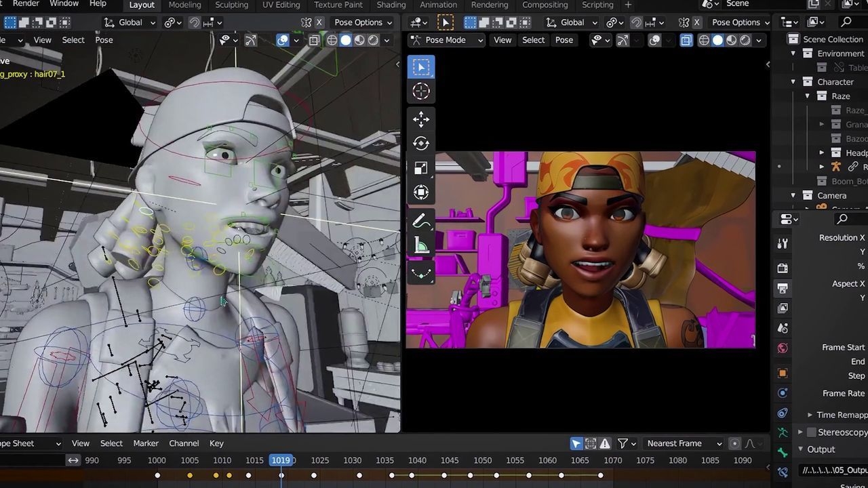This screenshot has width=868, height=488.
Task: Add a new workspace with the plus tab
Action: pyautogui.click(x=628, y=5)
